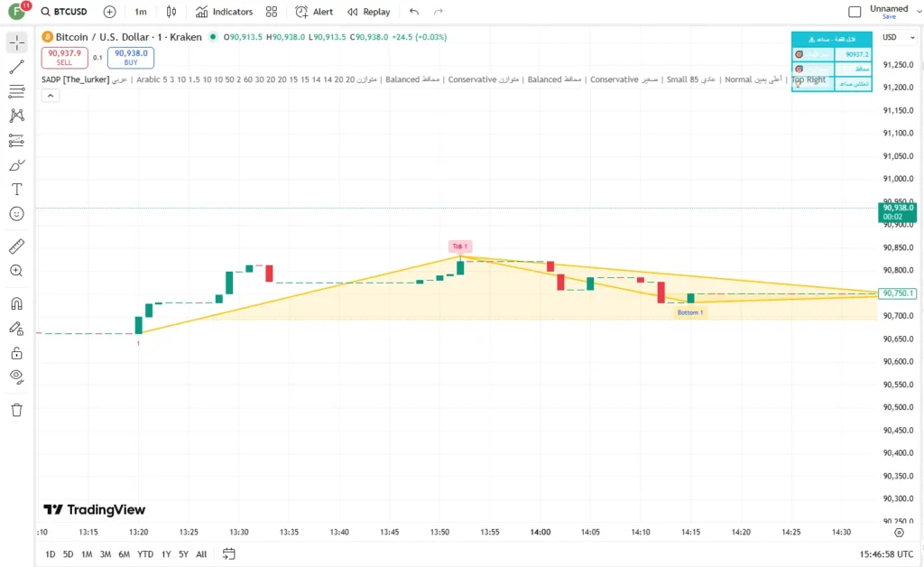924x567 pixels.
Task: Click the SADP [The_lurker] indicator name
Action: click(x=76, y=79)
